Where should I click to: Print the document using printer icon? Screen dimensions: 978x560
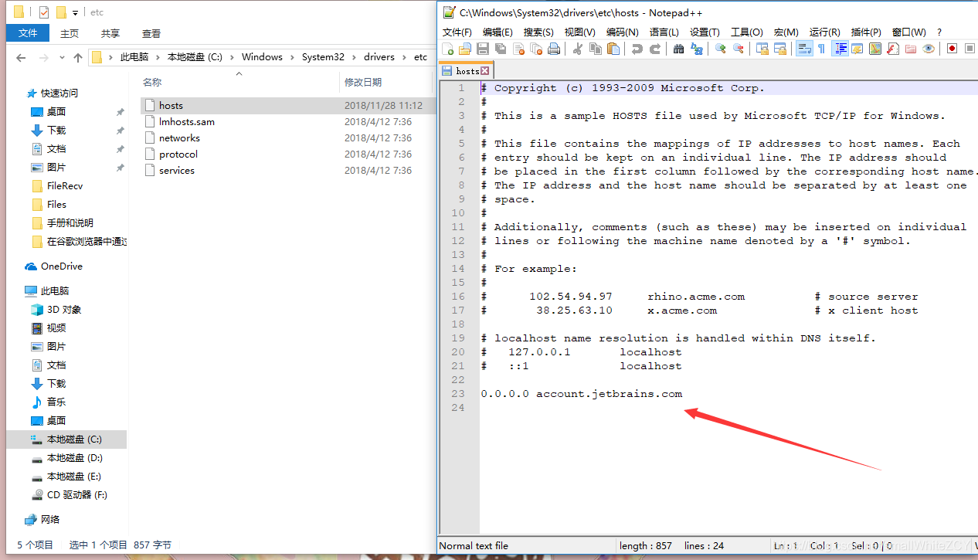click(x=554, y=49)
